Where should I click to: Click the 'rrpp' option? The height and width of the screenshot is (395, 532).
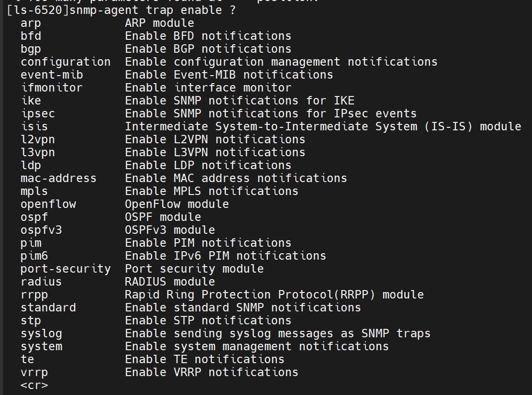34,295
